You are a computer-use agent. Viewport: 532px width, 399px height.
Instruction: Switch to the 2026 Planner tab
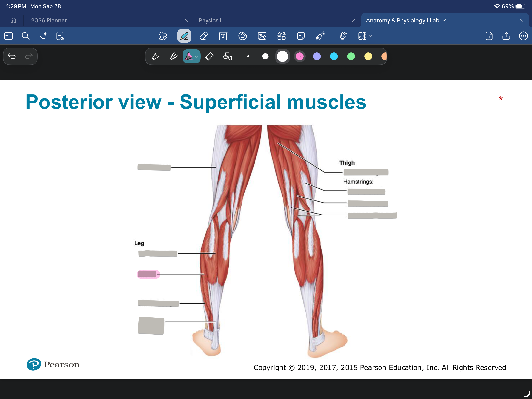49,20
